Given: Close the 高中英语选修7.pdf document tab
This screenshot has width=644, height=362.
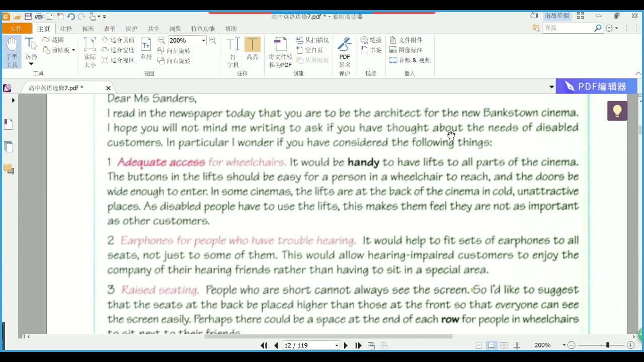Looking at the screenshot, I should click(x=108, y=88).
